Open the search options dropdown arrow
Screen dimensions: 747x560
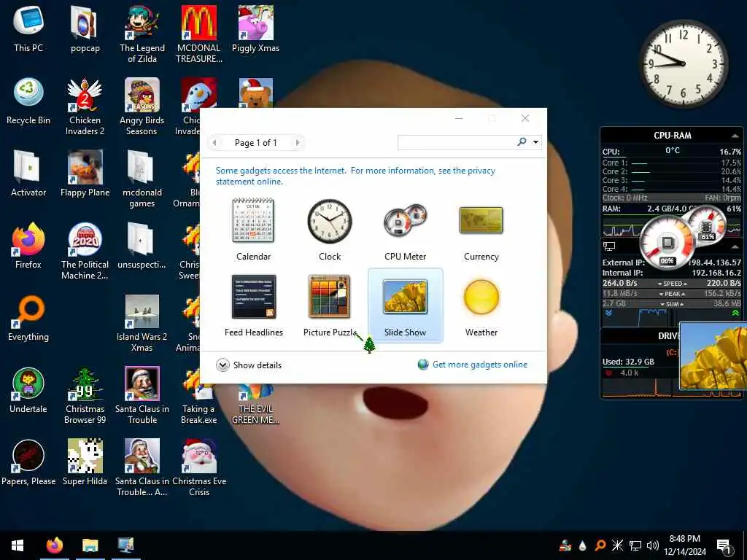(535, 142)
